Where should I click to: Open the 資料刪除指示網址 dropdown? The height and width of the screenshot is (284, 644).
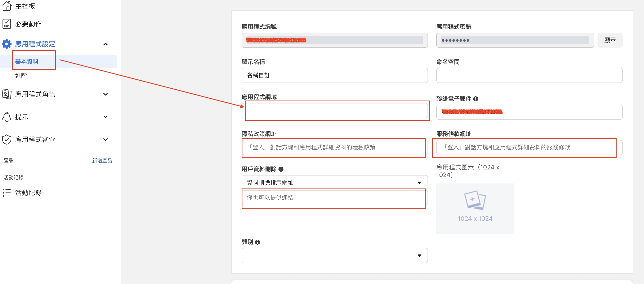334,182
